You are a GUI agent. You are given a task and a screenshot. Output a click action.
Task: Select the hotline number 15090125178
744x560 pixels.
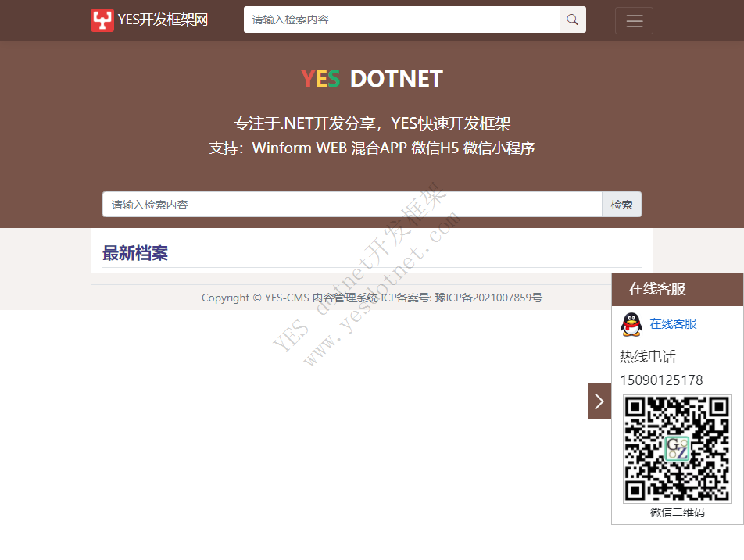(x=661, y=380)
